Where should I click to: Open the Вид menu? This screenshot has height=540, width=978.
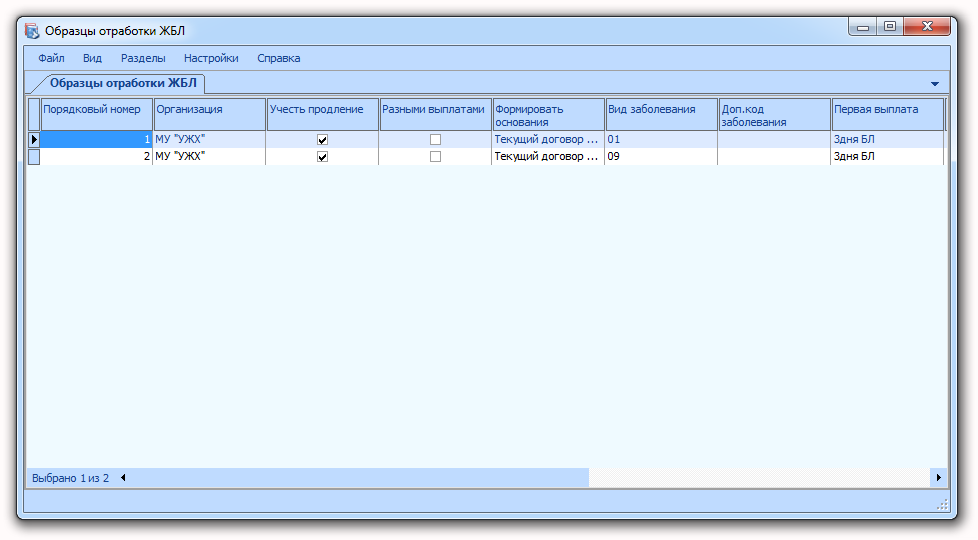(92, 58)
